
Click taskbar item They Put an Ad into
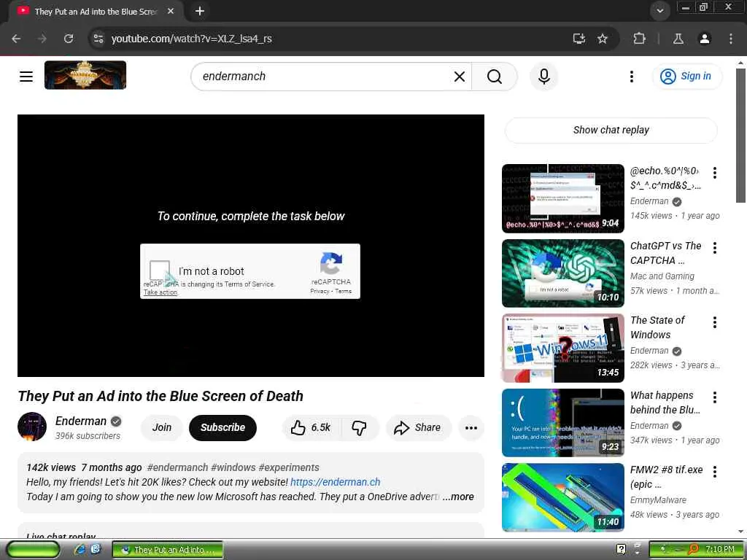(x=168, y=550)
